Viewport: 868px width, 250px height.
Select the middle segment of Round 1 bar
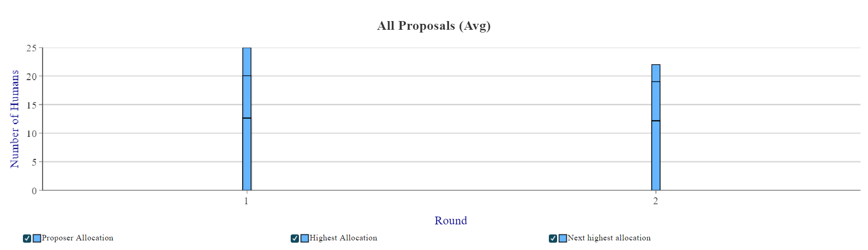click(x=247, y=97)
